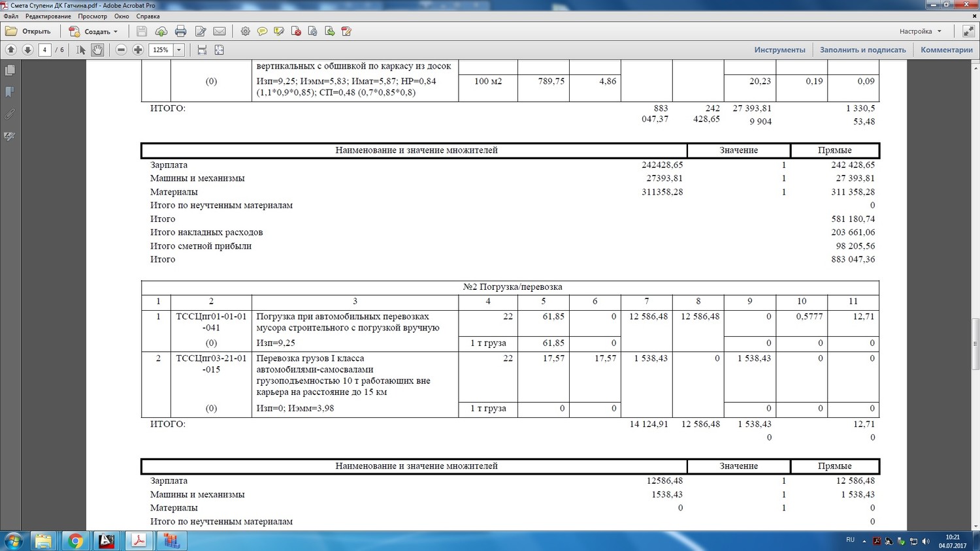
Task: Click the 125% zoom value field
Action: [161, 50]
